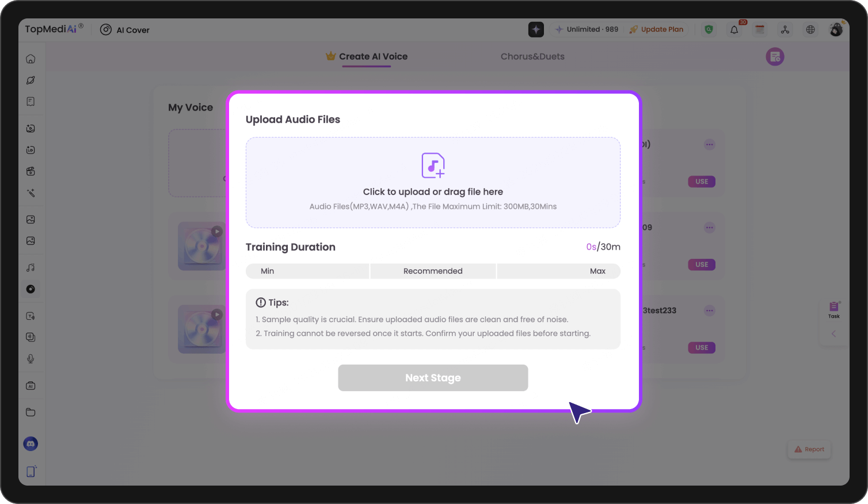The width and height of the screenshot is (868, 504).
Task: Switch to Chorus&Duets tab
Action: point(532,56)
